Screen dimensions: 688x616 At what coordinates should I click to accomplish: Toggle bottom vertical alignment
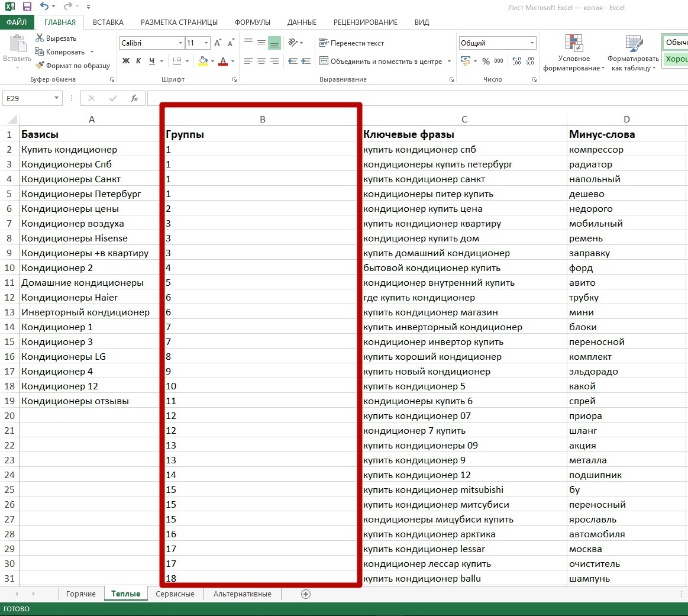point(274,42)
